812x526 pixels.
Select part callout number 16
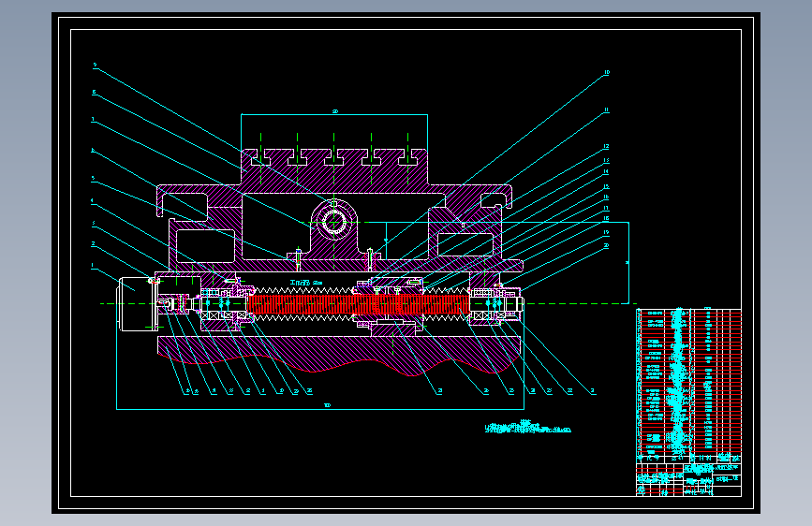(606, 197)
